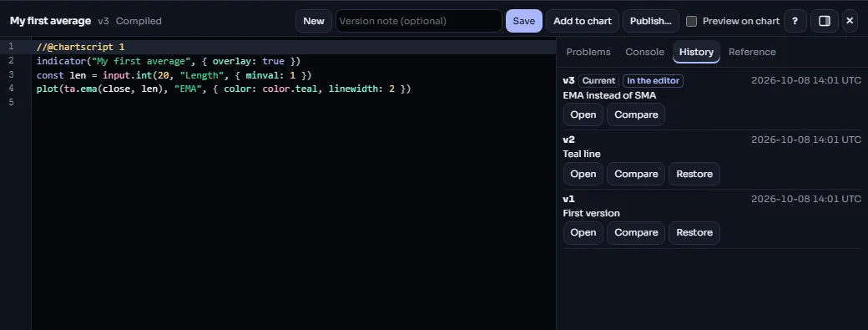Focus the Version note input field
This screenshot has width=868, height=330.
coord(418,21)
